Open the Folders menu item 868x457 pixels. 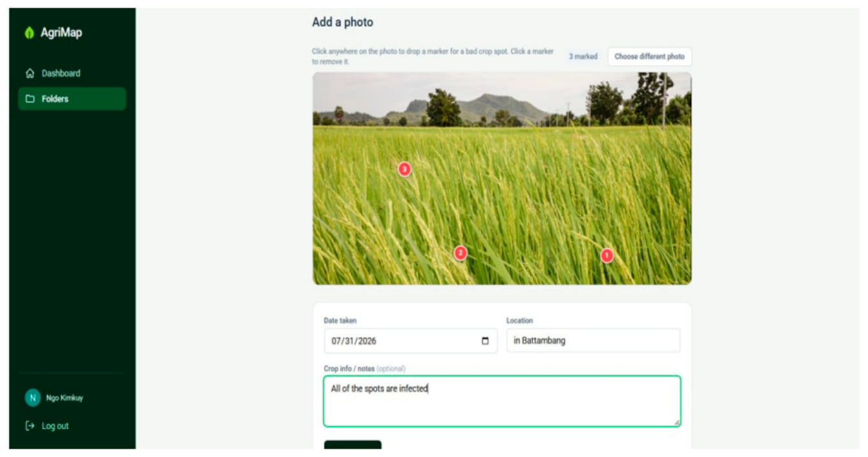[x=72, y=99]
